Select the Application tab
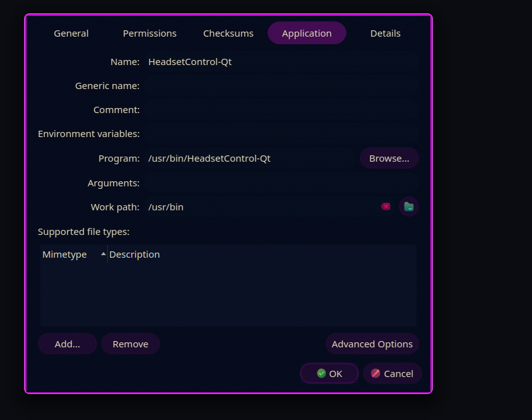This screenshot has width=532, height=420. click(x=307, y=33)
